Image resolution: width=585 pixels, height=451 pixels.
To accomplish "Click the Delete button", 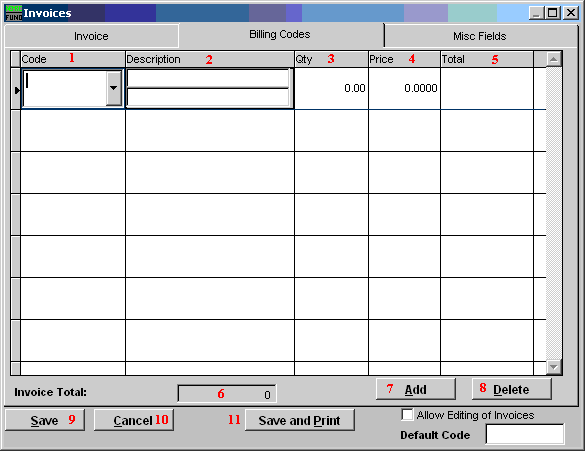I will (x=511, y=389).
